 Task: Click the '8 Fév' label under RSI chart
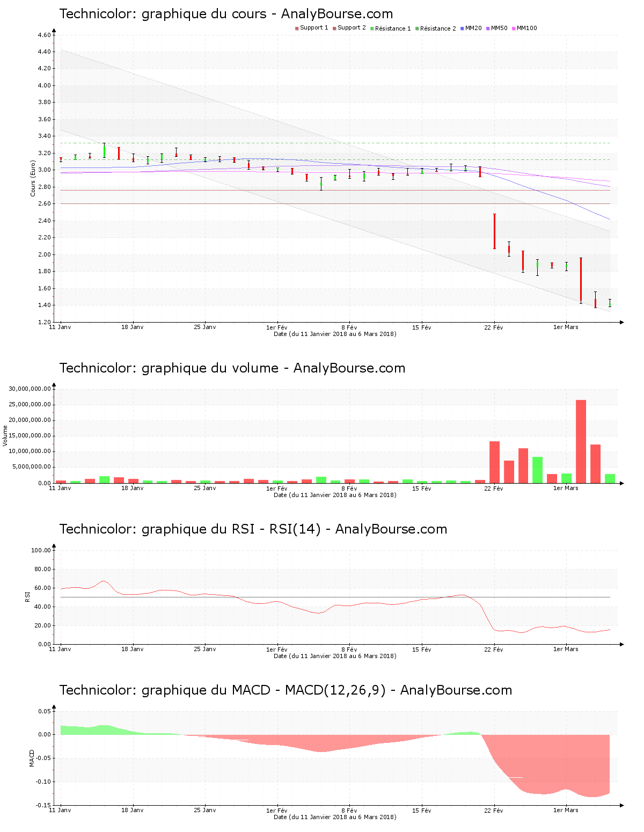click(x=349, y=649)
